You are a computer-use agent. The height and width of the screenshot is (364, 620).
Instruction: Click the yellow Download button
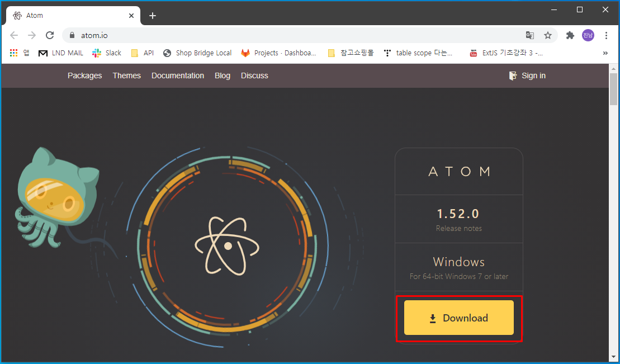pyautogui.click(x=458, y=318)
